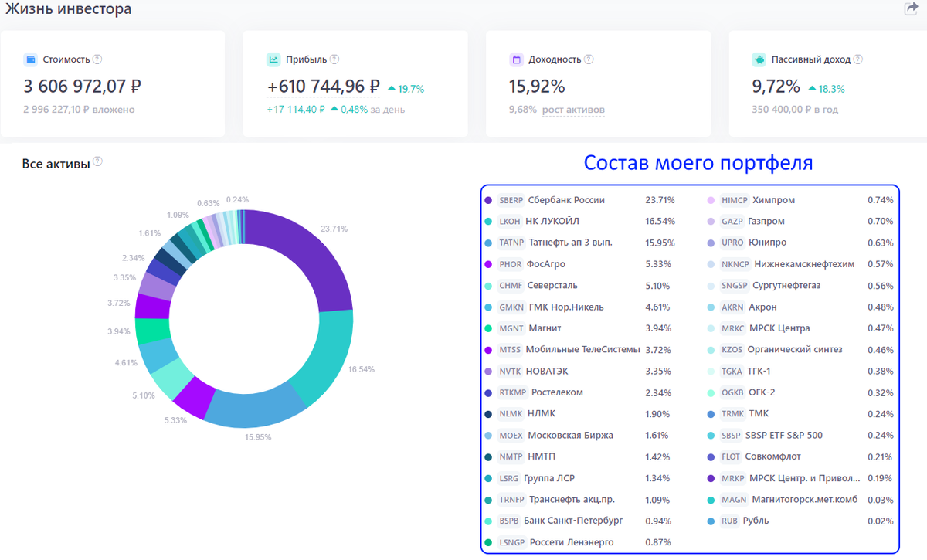Image resolution: width=927 pixels, height=560 pixels.
Task: Select the Органический синтез holding name
Action: pos(795,350)
